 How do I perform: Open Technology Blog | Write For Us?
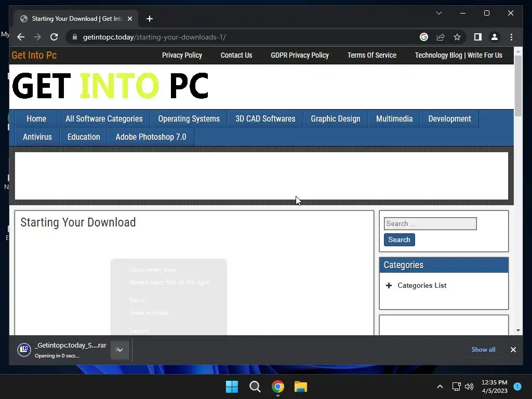pos(458,55)
